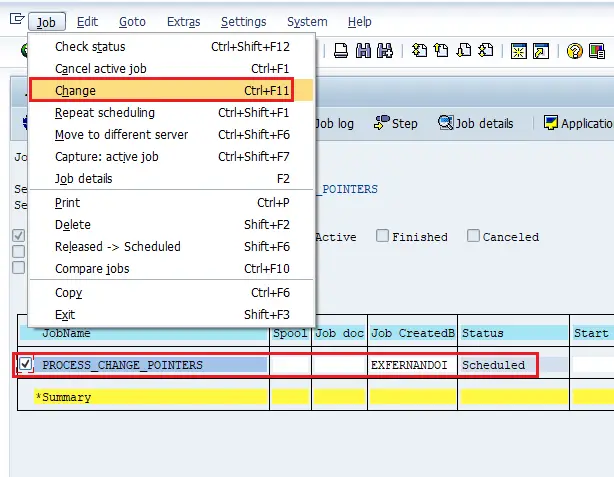Click the Step button in application toolbar

pyautogui.click(x=395, y=123)
